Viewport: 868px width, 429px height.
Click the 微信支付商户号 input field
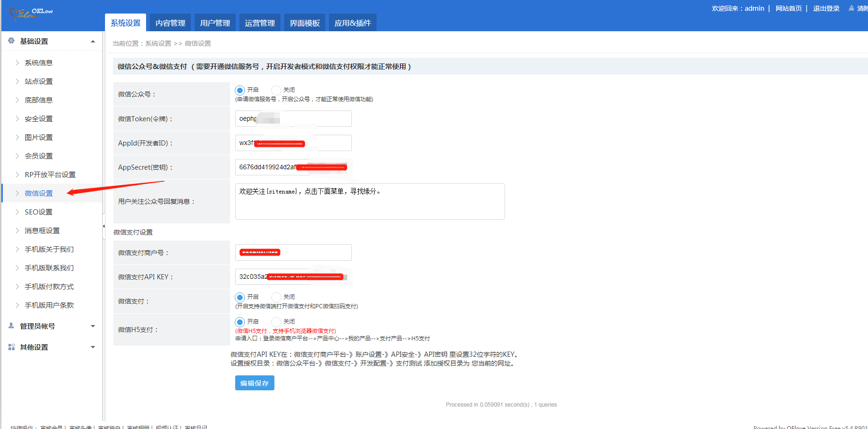point(294,252)
